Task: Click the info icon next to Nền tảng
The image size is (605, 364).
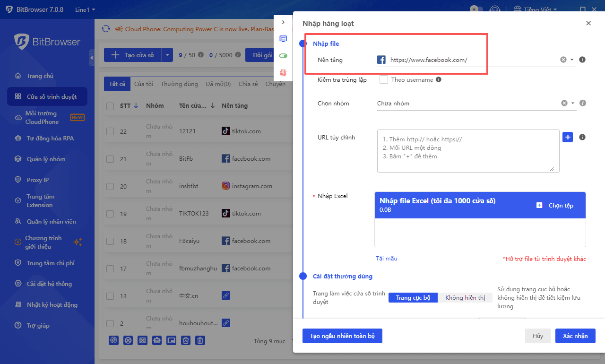Action: coord(582,60)
